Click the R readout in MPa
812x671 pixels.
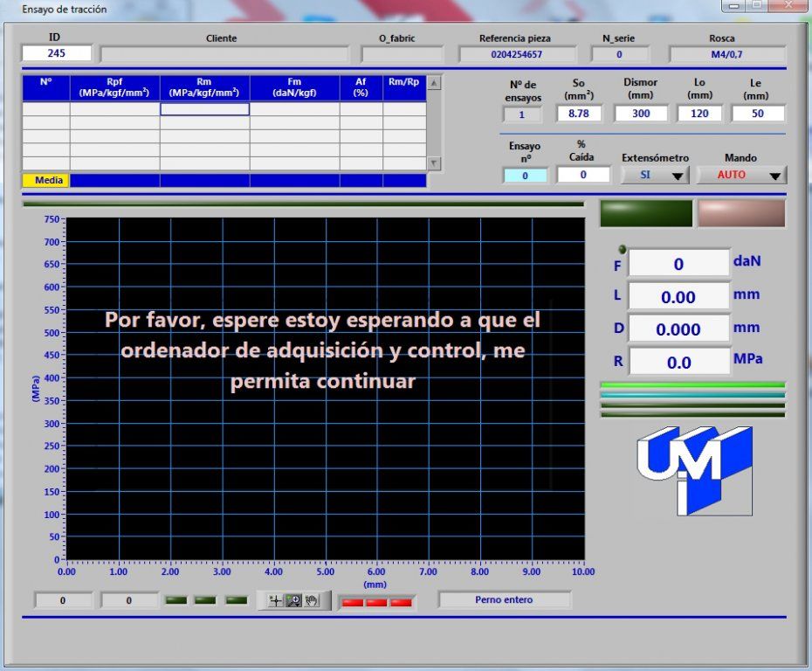(678, 363)
